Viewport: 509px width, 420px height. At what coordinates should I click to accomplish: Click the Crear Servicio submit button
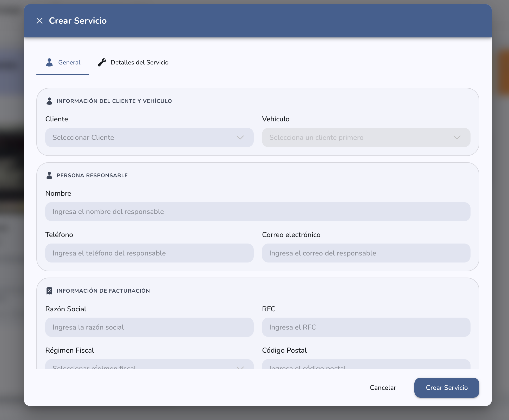[447, 388]
